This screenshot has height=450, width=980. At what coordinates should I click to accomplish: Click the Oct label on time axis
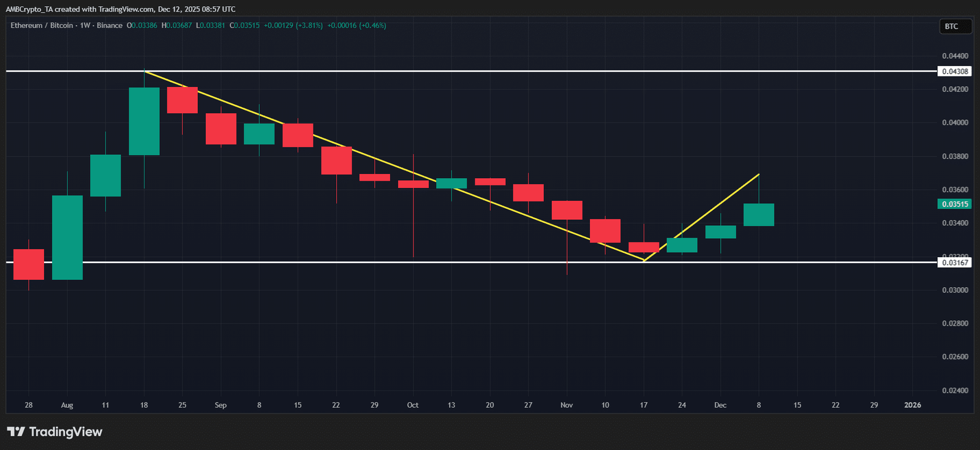pyautogui.click(x=413, y=405)
